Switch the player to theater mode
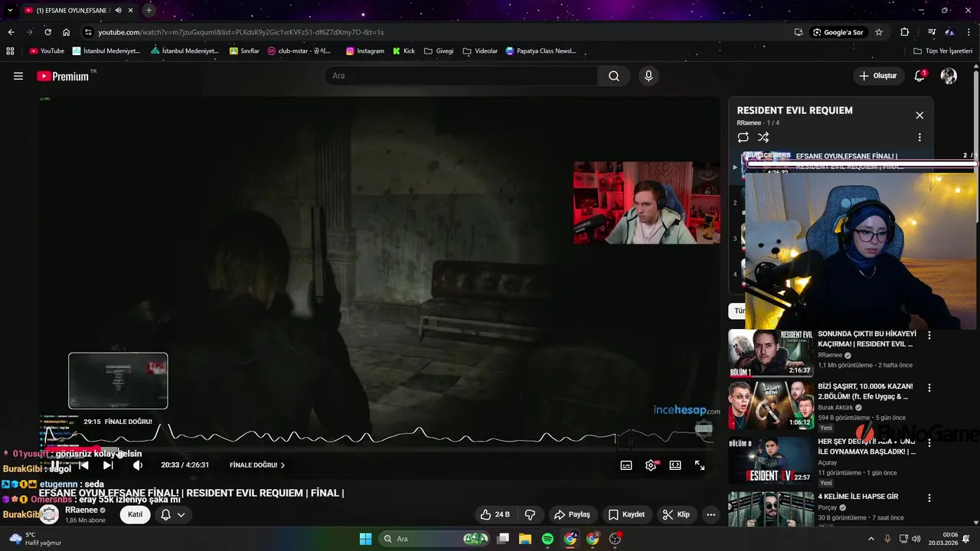The height and width of the screenshot is (551, 980). coord(675,465)
